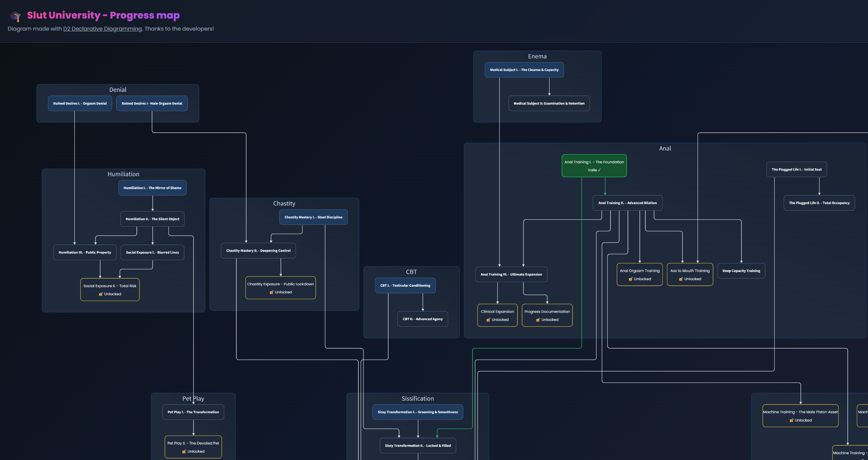The height and width of the screenshot is (460, 868).
Task: Click the Chastity Mastery I. Steel Discipline node
Action: pos(313,217)
